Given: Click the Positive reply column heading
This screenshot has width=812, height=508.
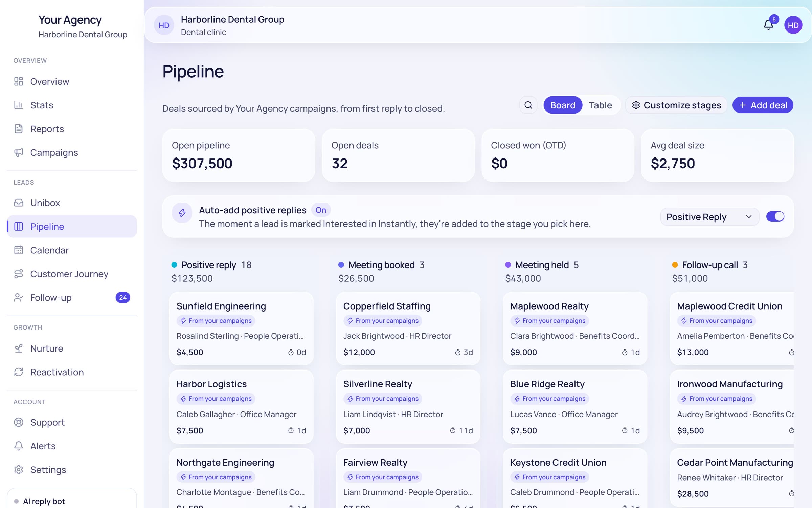Looking at the screenshot, I should click(208, 265).
